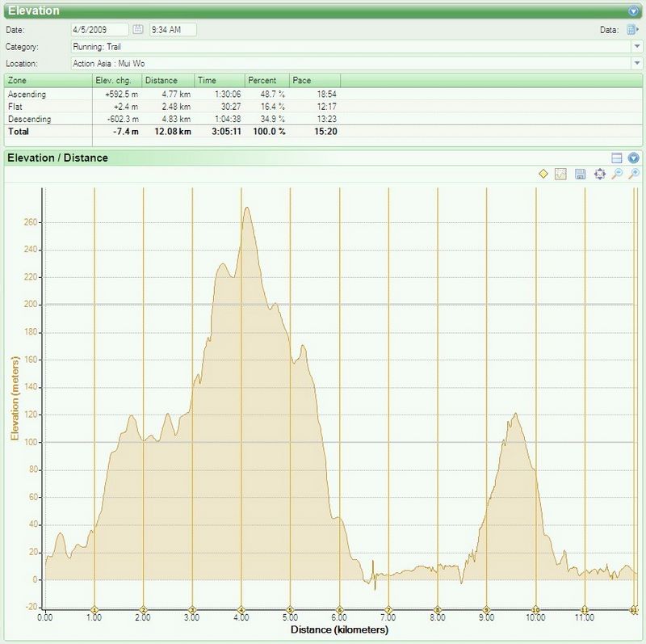Click the 9:34 AM time field
Viewport: 646px width, 644px height.
(x=173, y=29)
